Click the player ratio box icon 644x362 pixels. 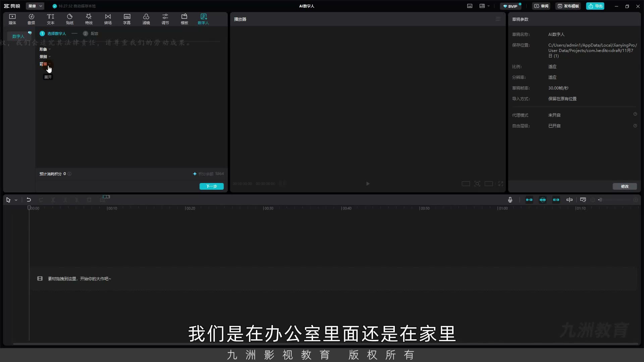(466, 184)
